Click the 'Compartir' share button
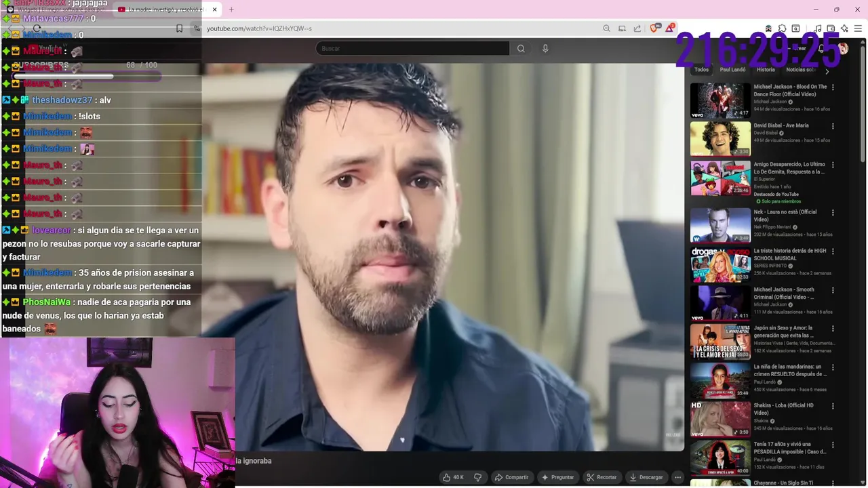Image resolution: width=868 pixels, height=488 pixels. click(x=511, y=477)
